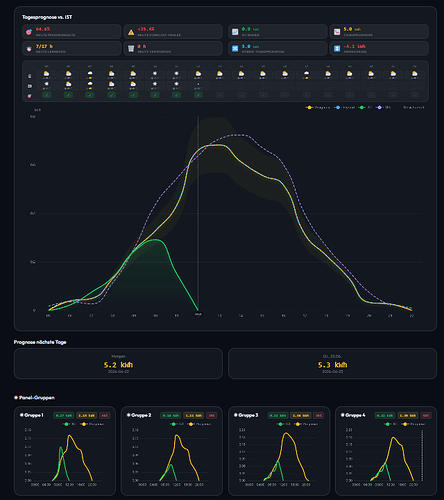The image size is (444, 500).
Task: Click the green checkmark for hour 05
Action: pos(47,95)
